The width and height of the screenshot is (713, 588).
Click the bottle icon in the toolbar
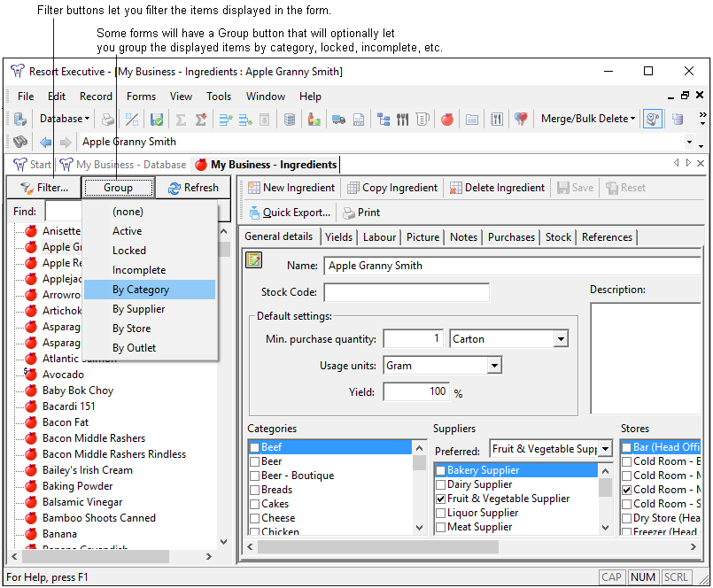(314, 120)
